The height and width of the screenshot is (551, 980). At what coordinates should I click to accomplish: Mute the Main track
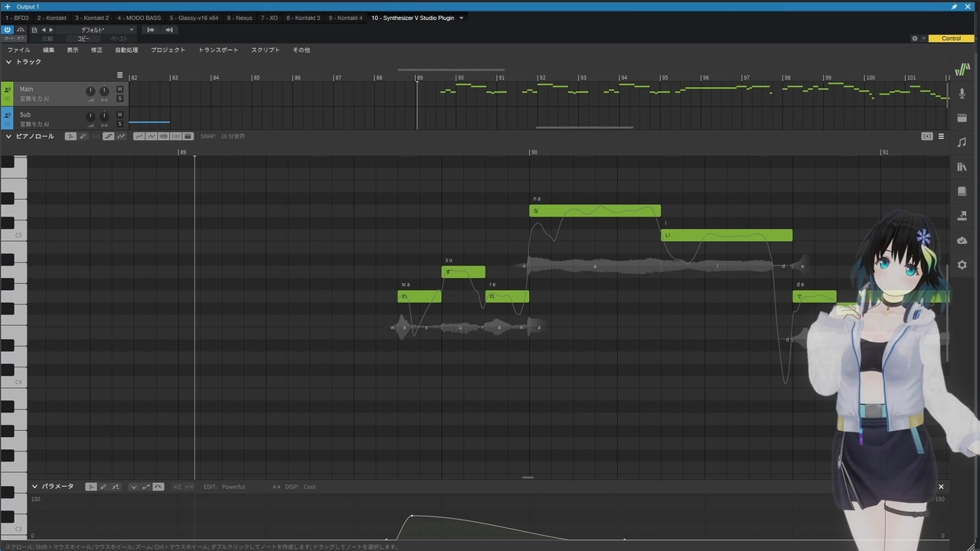coord(119,90)
